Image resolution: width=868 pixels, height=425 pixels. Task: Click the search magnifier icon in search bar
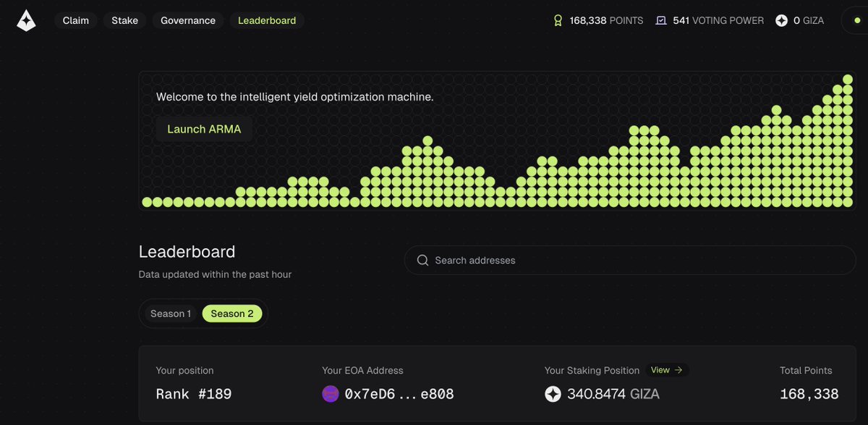[x=422, y=259]
